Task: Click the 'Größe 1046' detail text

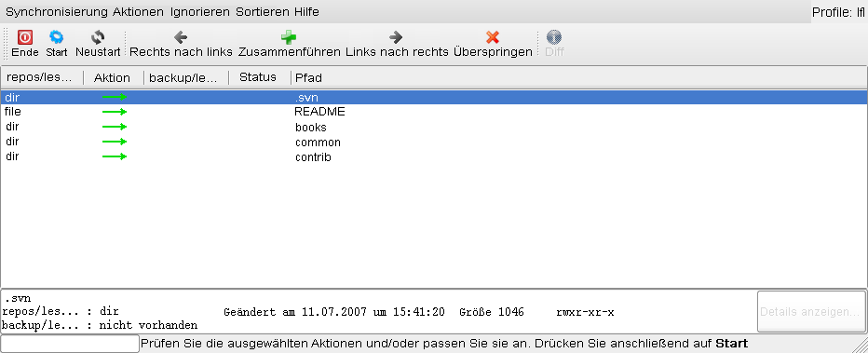Action: pyautogui.click(x=492, y=312)
